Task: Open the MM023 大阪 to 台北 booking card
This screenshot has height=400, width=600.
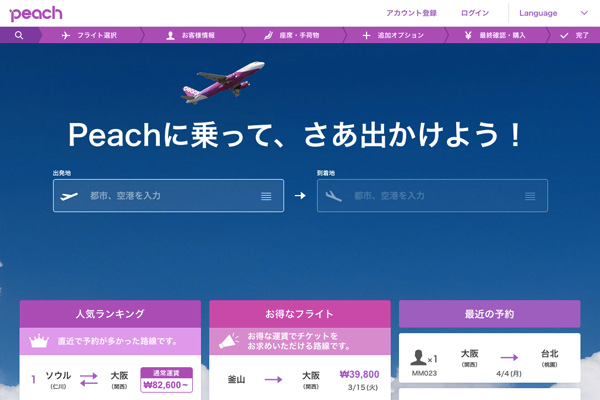Action: (x=489, y=358)
